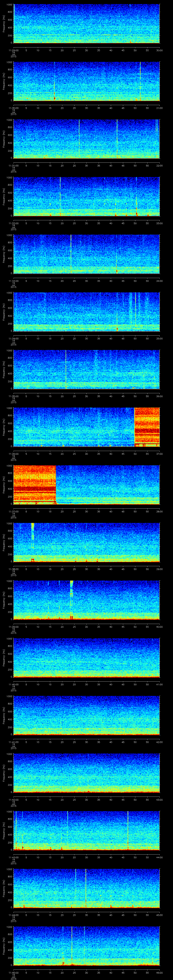Image resolution: width=173 pixels, height=980 pixels.
Task: Click the vertical spike near 47s in 11:43 spectrogram
Action: (x=128, y=831)
